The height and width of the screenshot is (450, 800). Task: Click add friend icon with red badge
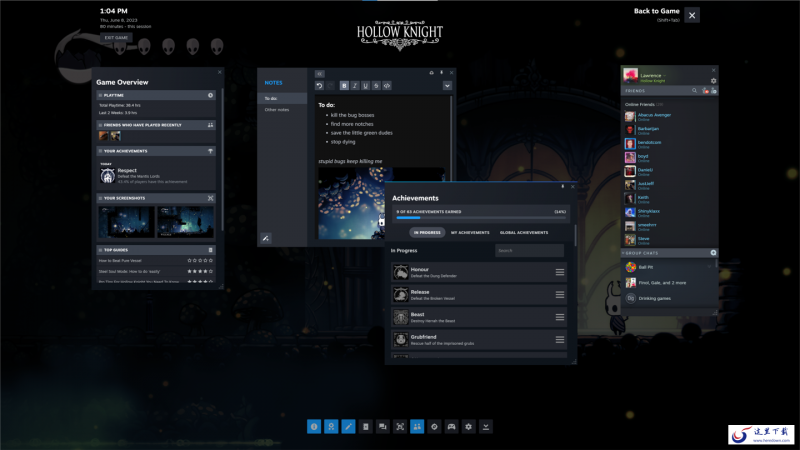click(x=705, y=91)
